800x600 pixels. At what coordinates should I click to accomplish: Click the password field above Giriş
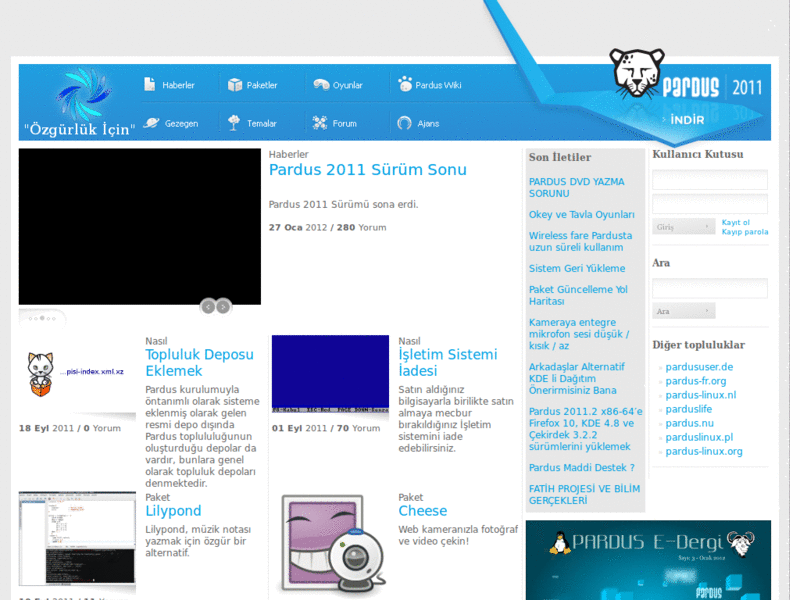pyautogui.click(x=710, y=204)
